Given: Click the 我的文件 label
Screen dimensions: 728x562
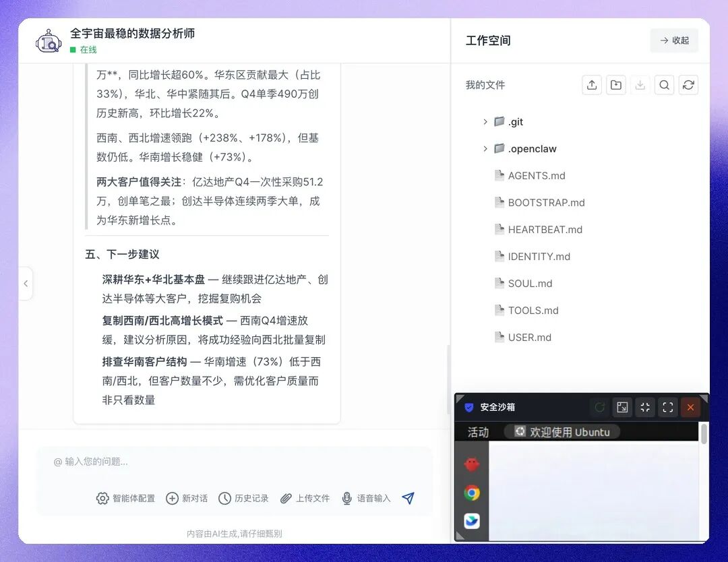Looking at the screenshot, I should (485, 85).
